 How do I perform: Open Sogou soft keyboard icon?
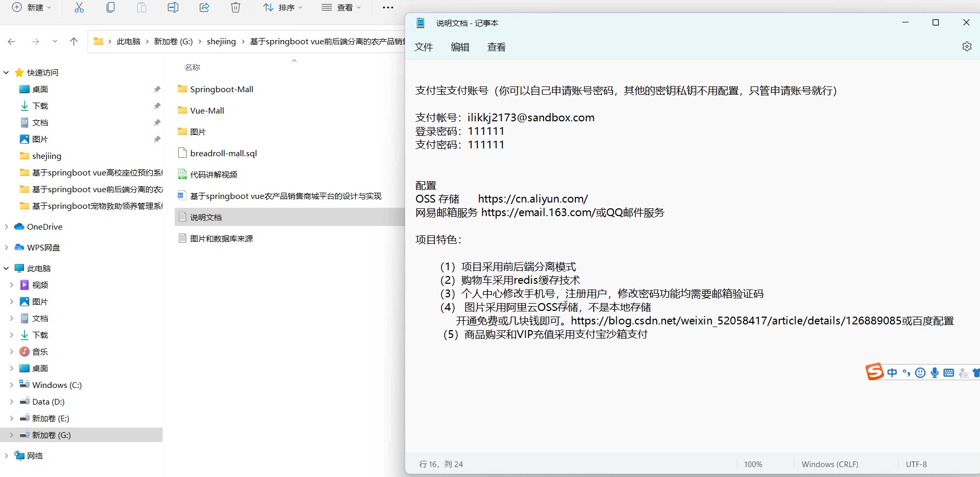click(949, 373)
